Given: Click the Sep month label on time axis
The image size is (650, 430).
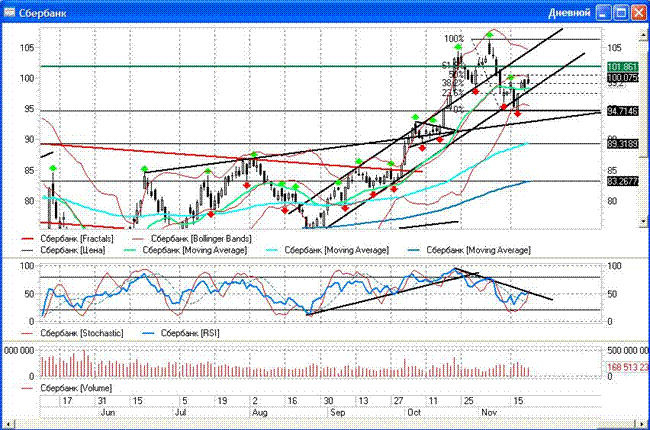Looking at the screenshot, I should pos(337,413).
